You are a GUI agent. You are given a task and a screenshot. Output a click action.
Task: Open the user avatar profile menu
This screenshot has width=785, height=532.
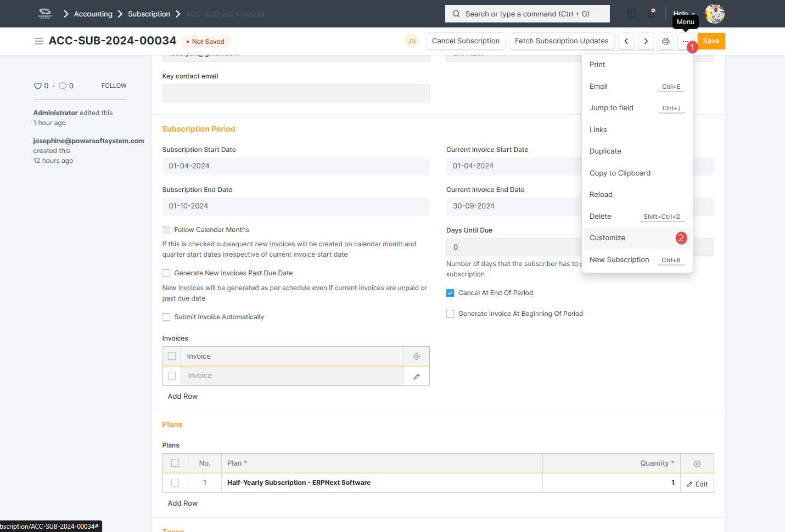pos(714,14)
